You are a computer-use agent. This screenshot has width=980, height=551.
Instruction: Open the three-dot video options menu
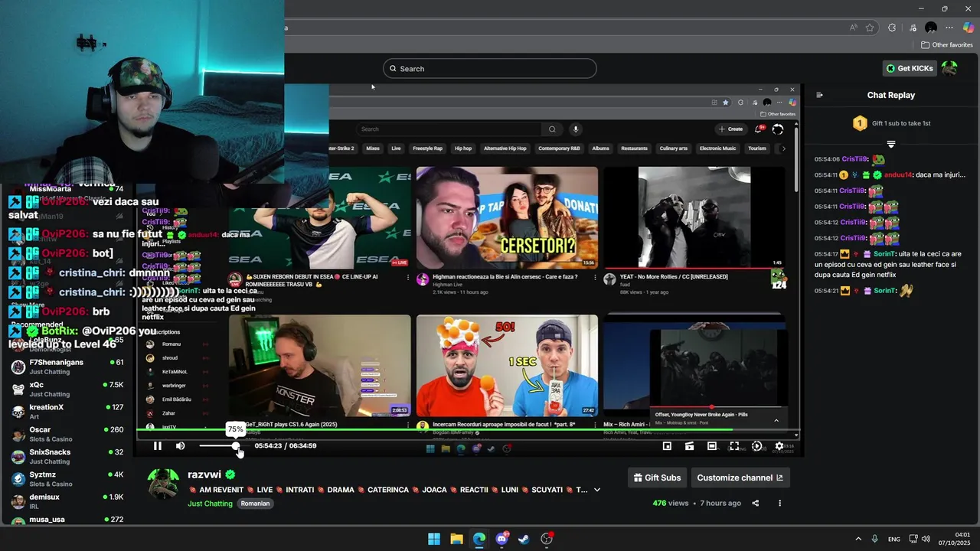pos(779,504)
